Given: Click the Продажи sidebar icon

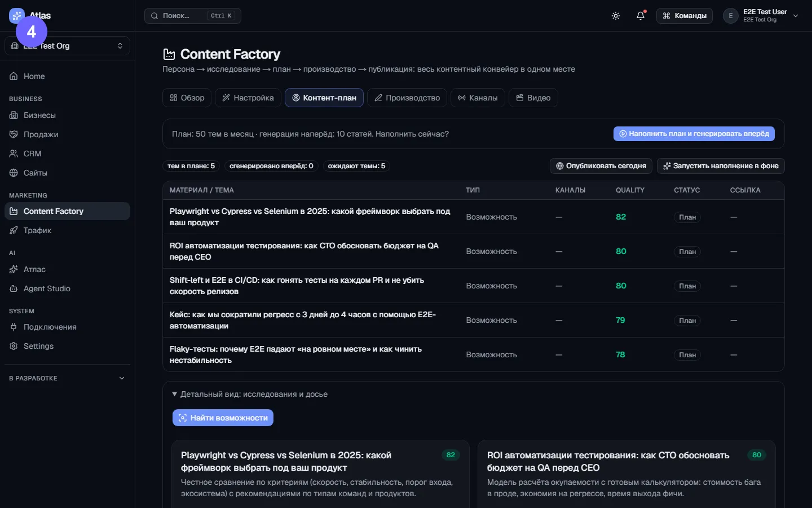Looking at the screenshot, I should pos(14,134).
